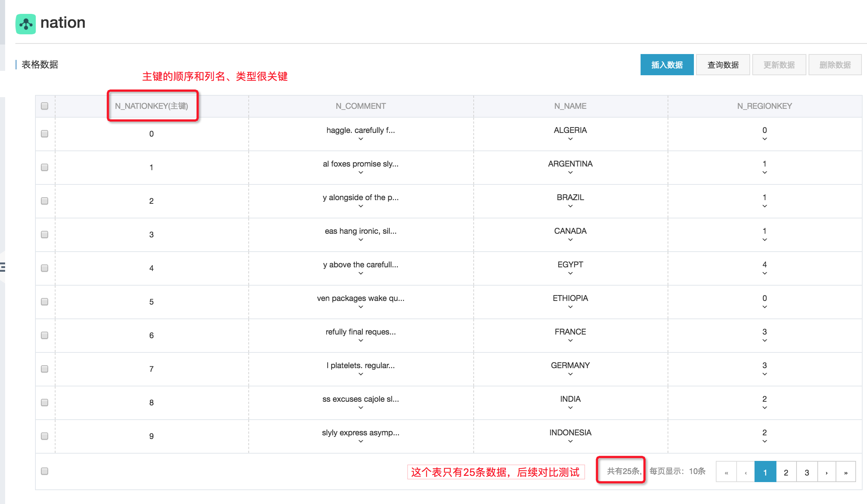Expand the chevron under INDIA name
The image size is (867, 504).
tap(570, 408)
